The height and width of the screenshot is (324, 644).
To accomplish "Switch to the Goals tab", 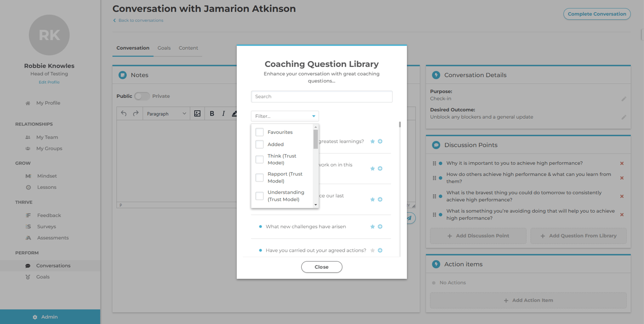I will [164, 48].
